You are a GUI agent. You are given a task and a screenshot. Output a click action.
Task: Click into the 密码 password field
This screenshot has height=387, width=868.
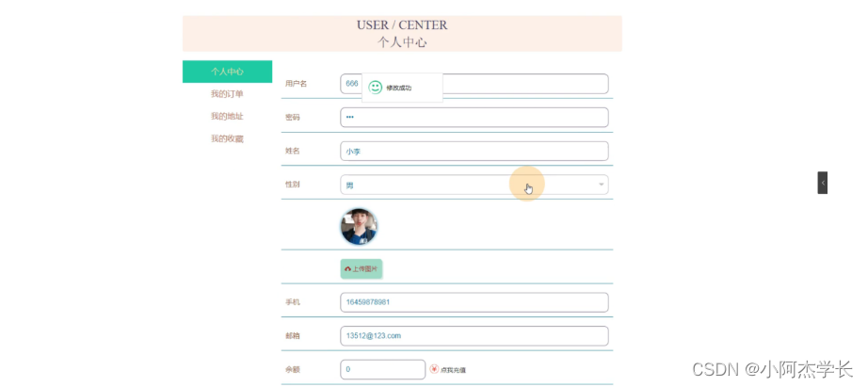(x=474, y=118)
